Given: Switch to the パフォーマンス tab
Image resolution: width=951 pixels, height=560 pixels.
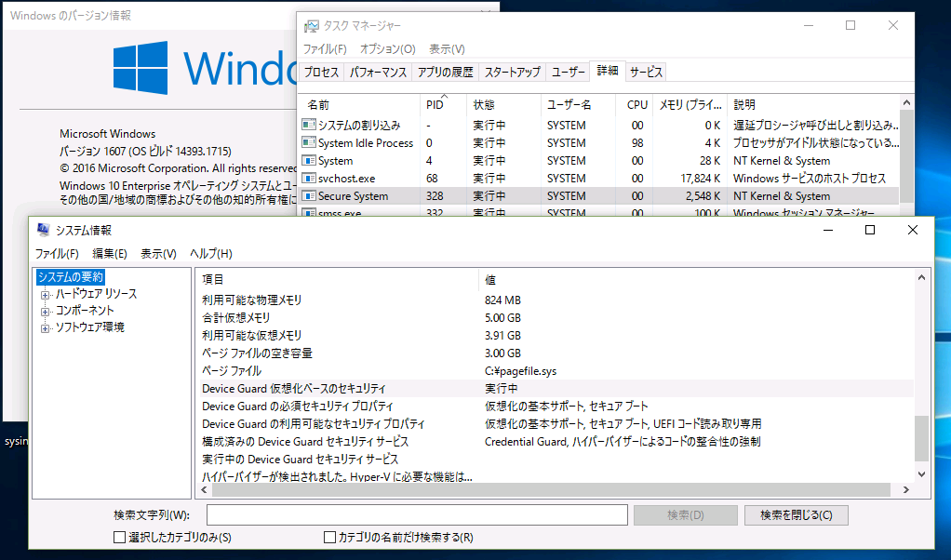Looking at the screenshot, I should [x=378, y=72].
